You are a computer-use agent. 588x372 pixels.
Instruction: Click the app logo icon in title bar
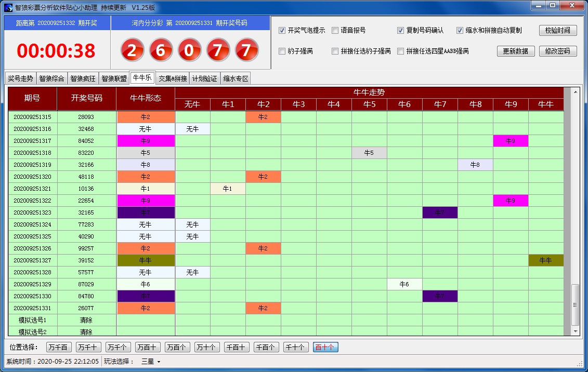coord(8,8)
